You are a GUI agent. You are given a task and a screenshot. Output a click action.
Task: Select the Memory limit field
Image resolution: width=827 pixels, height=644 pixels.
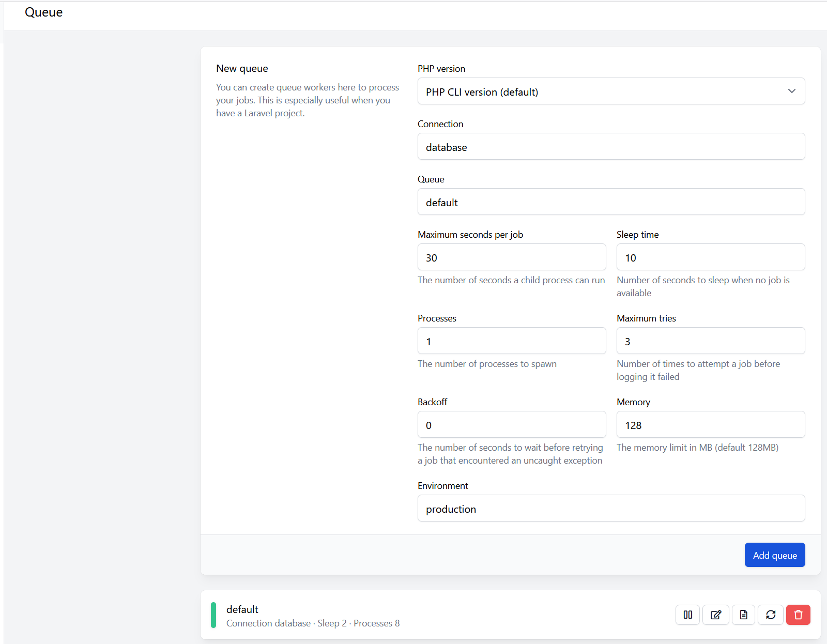coord(711,425)
